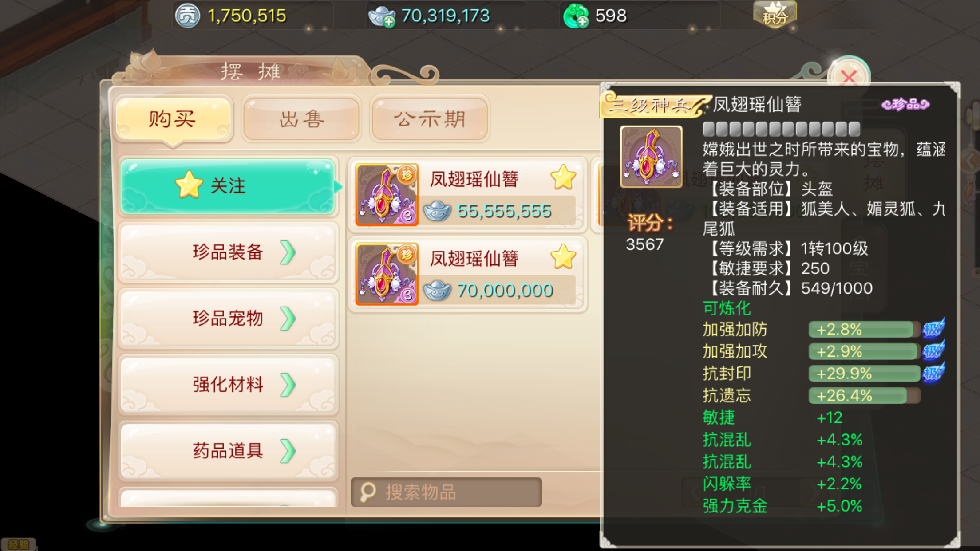Click the 极 badge beside 加强加防

(933, 329)
